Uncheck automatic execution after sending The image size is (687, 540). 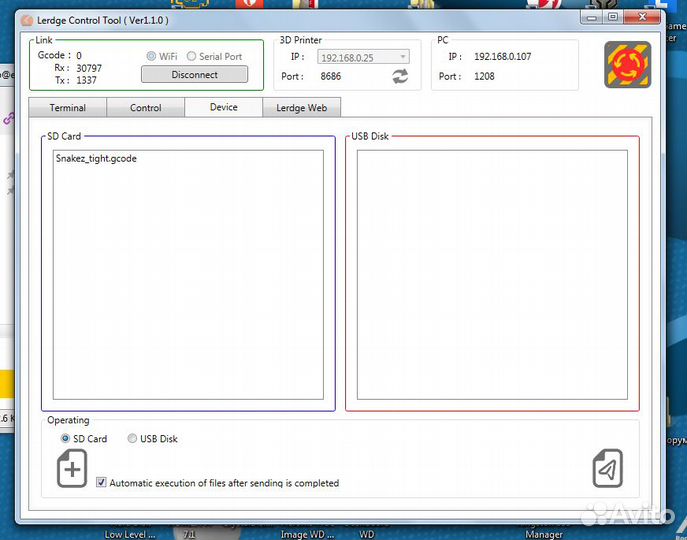tap(101, 483)
